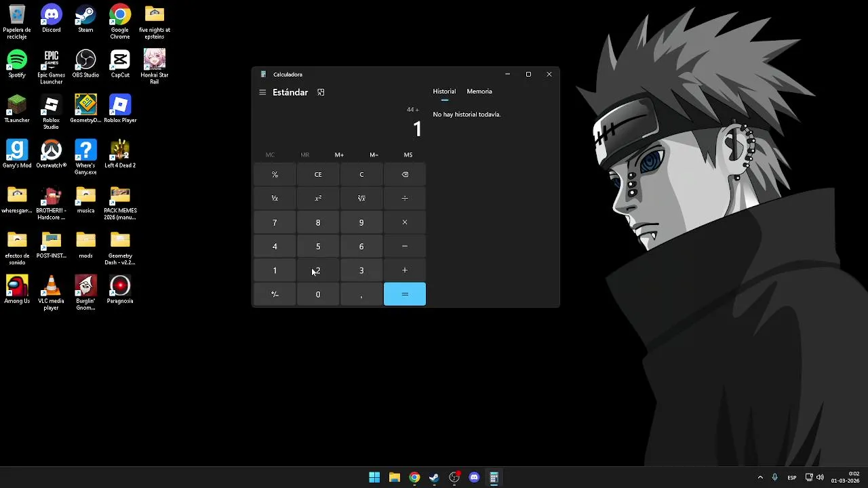Open Paragnosia desktop shortcut

pos(120,289)
